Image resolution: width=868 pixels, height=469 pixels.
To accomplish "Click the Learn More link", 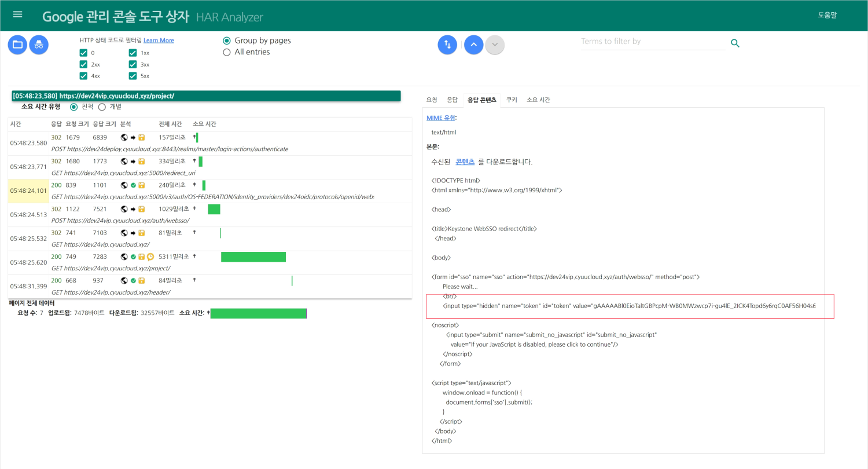I will click(159, 41).
